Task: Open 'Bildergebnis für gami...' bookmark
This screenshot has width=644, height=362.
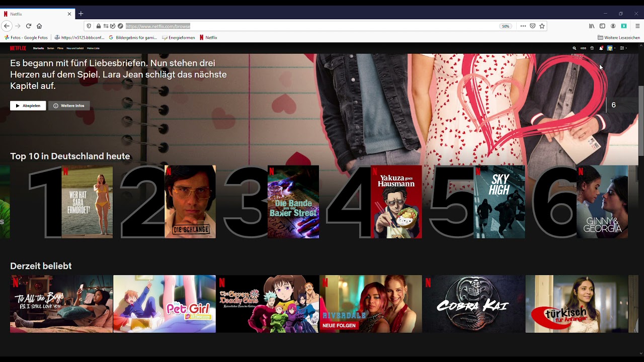Action: point(133,38)
